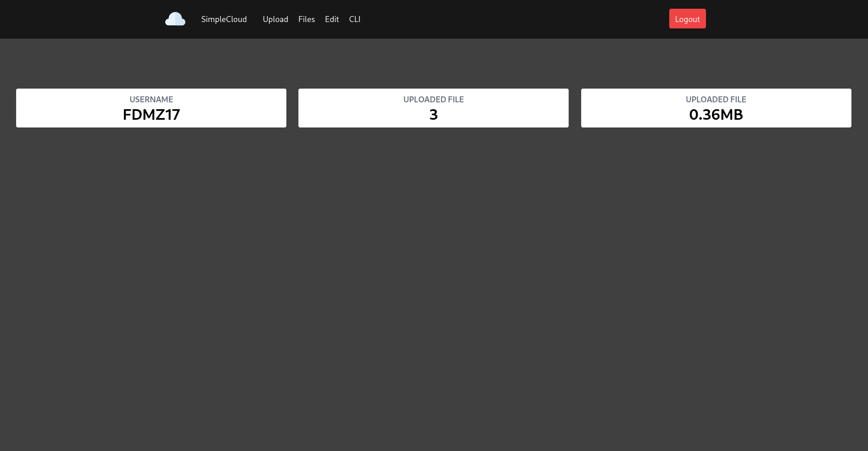
Task: Click the 0.36MB storage value
Action: [716, 115]
